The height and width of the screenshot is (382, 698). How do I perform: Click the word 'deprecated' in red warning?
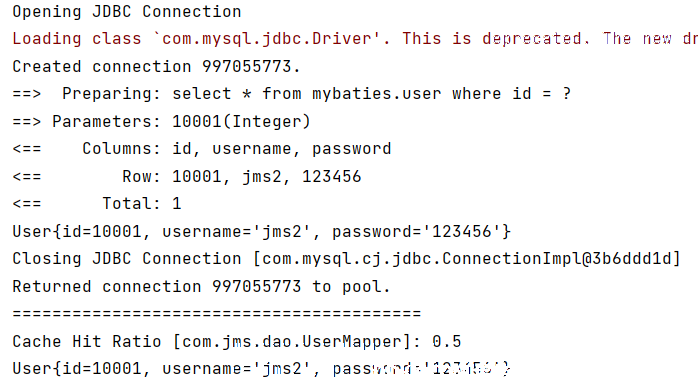tap(532, 39)
